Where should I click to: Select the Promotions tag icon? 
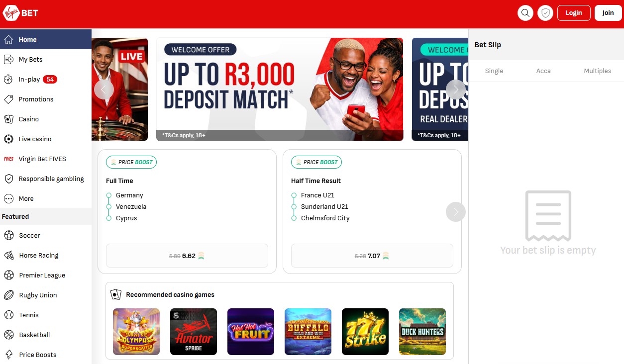8,99
